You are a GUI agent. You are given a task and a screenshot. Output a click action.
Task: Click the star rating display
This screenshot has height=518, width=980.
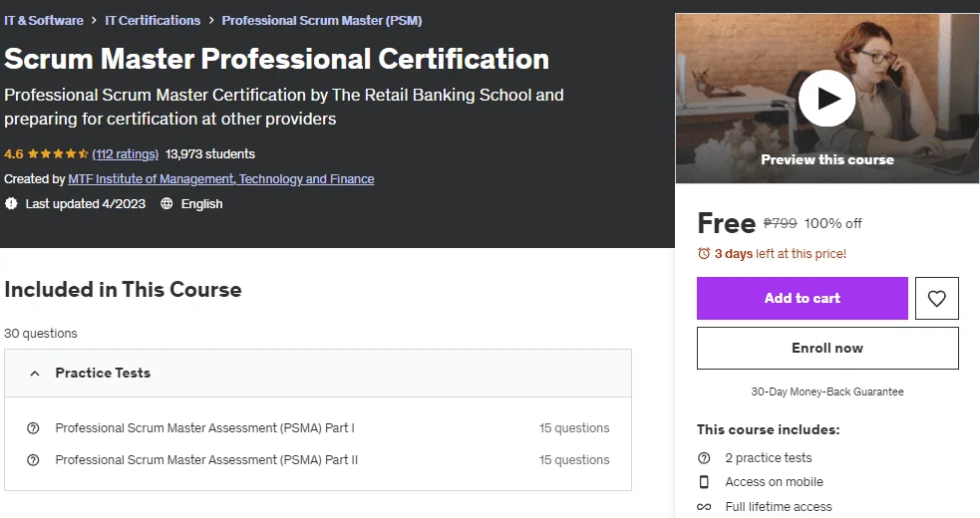58,153
